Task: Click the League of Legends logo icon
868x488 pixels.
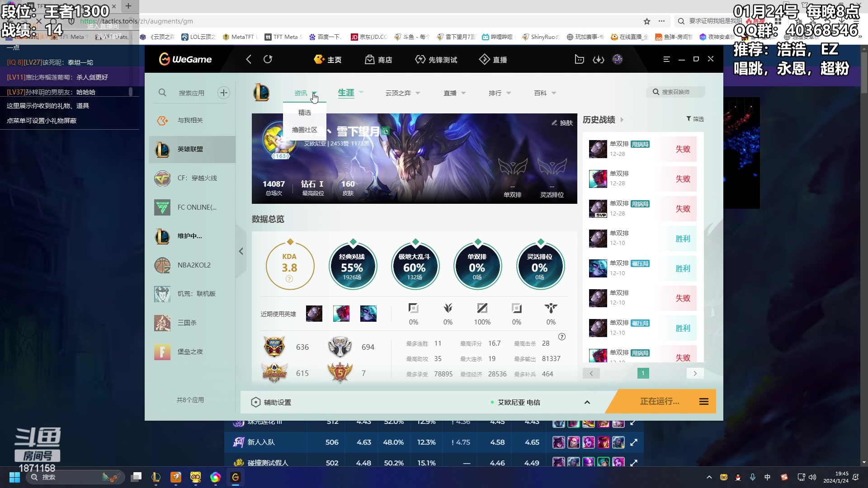Action: (261, 93)
